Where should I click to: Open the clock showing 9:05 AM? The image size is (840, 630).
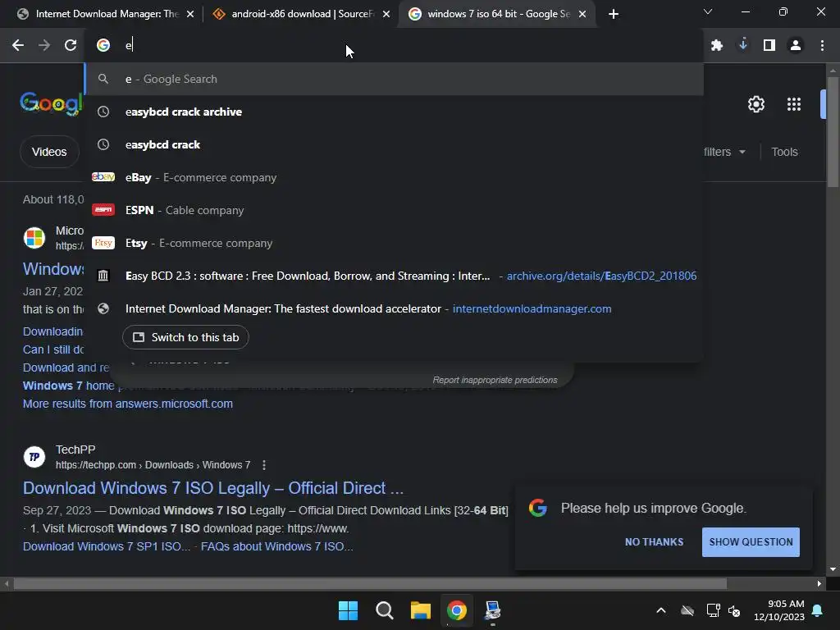779,610
